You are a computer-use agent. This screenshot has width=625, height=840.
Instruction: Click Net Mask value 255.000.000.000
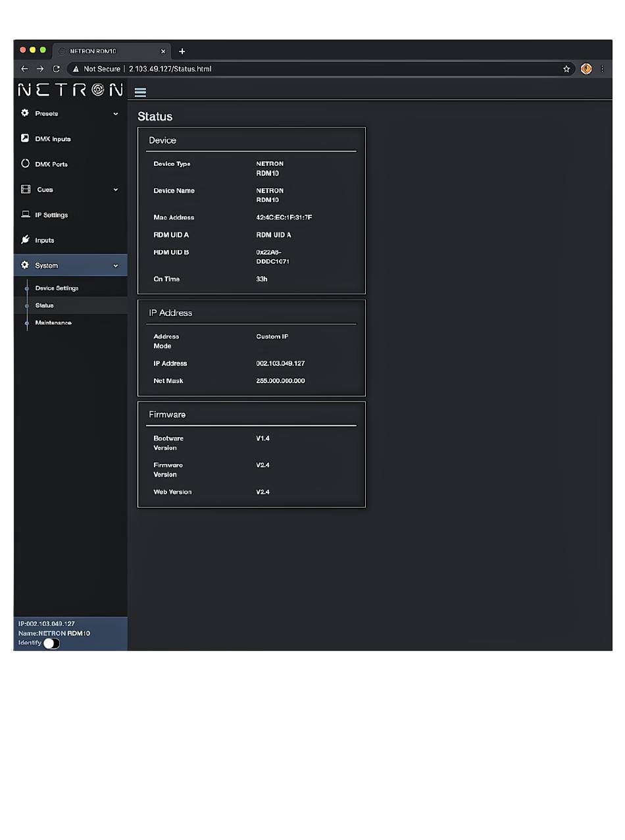click(280, 381)
